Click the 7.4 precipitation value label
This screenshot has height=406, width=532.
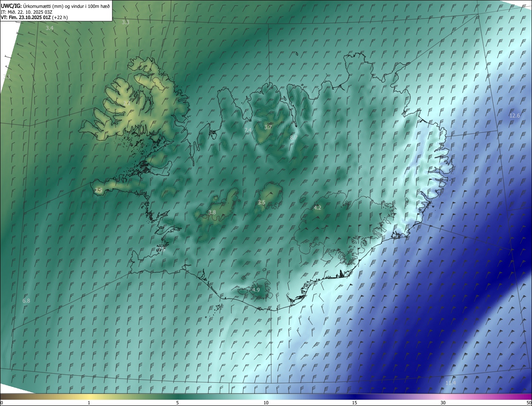[x=248, y=130]
